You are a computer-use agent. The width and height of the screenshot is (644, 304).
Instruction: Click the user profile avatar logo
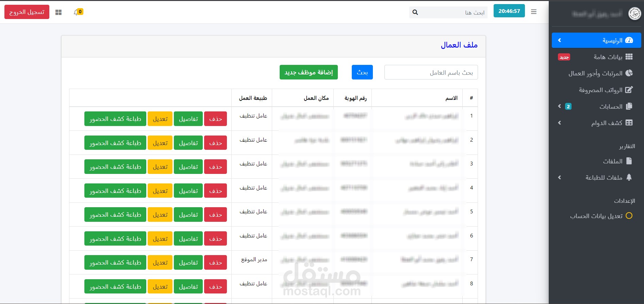click(x=634, y=14)
